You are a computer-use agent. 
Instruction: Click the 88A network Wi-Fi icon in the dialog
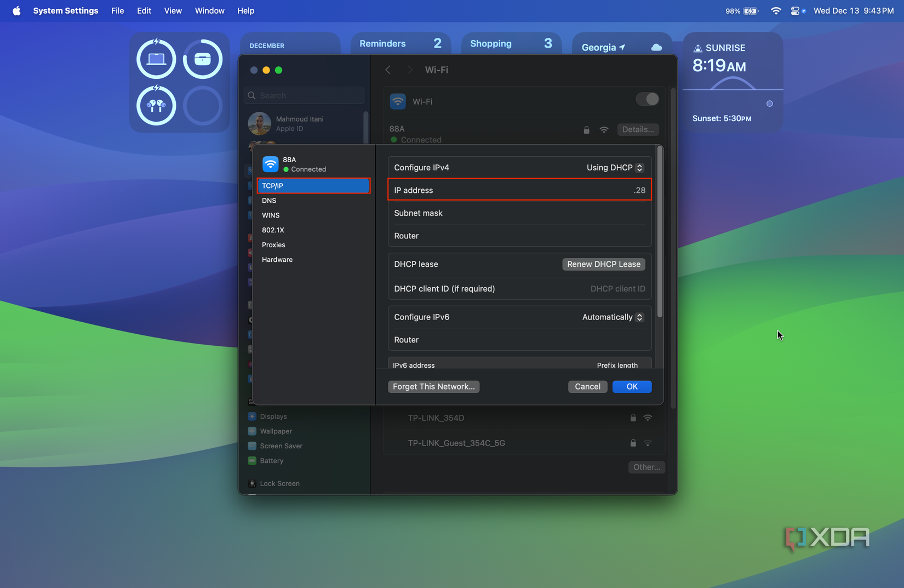tap(270, 164)
